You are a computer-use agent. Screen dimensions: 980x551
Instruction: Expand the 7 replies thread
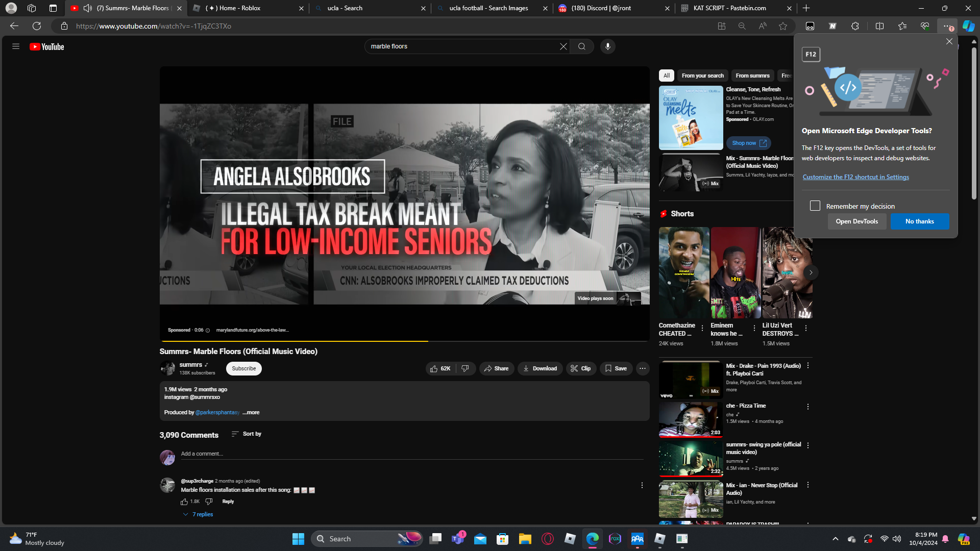click(x=198, y=514)
